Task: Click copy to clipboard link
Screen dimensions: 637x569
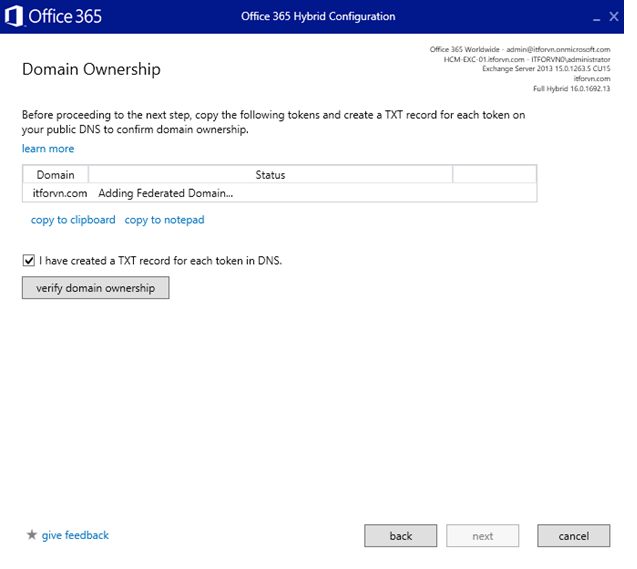Action: 73,220
